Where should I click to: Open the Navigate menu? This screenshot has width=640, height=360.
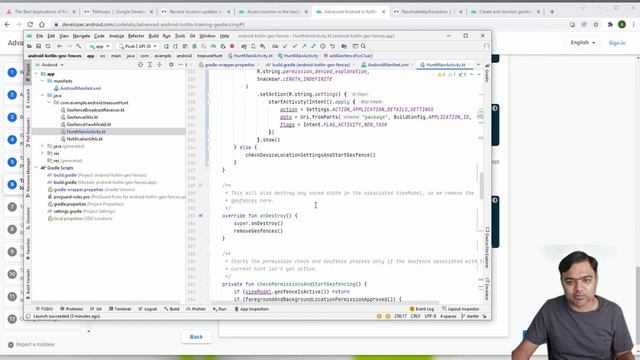(81, 36)
